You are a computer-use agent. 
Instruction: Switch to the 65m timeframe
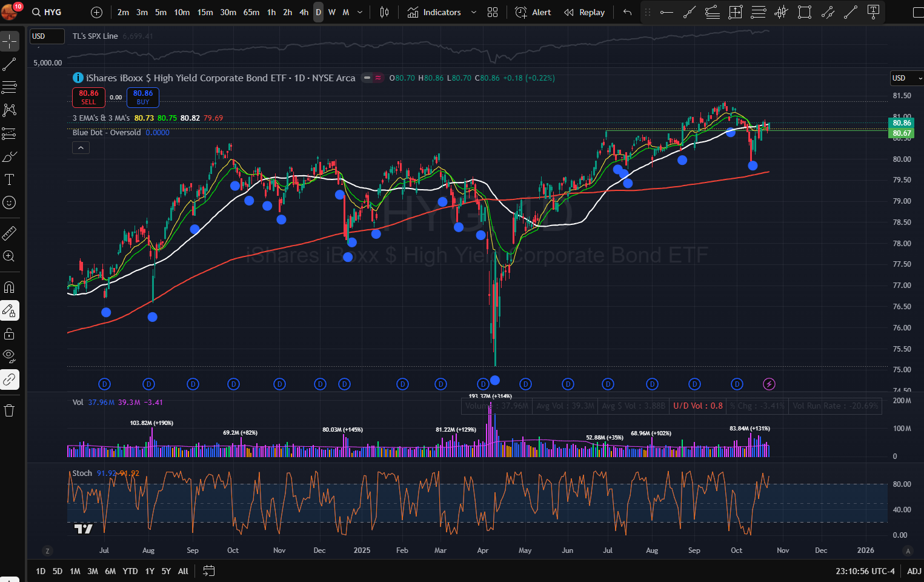251,12
